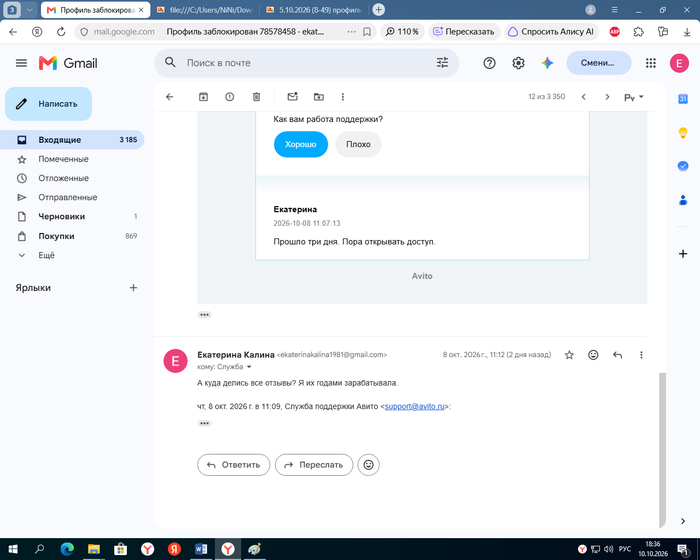
Task: Open more actions in mail toolbar
Action: pyautogui.click(x=343, y=97)
